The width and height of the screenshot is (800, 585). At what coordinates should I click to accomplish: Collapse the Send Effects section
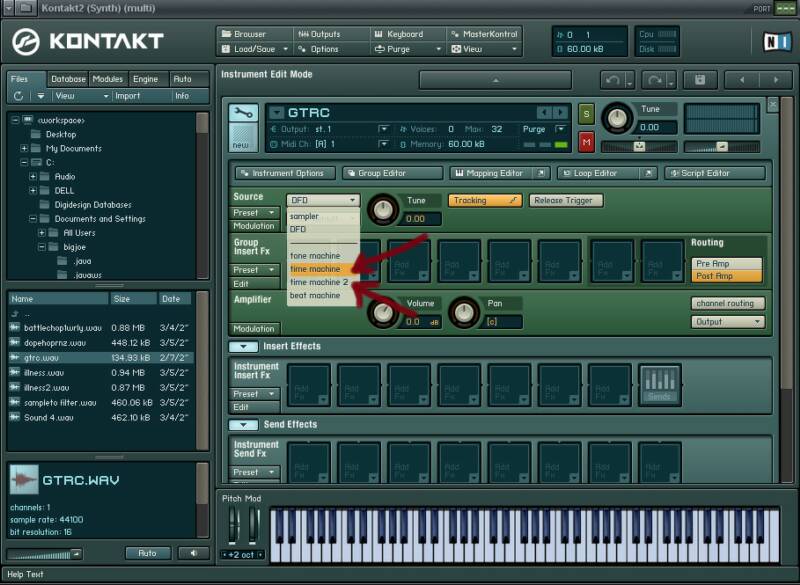coord(243,424)
